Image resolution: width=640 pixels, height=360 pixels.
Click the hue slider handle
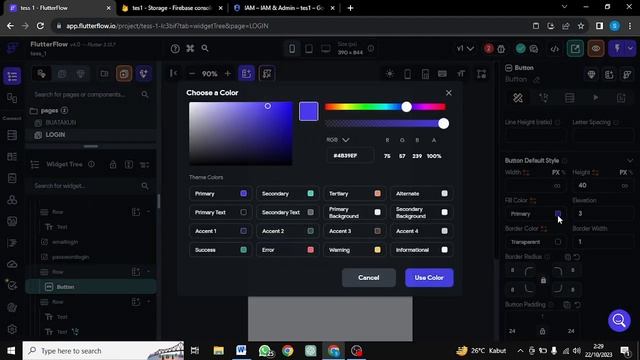click(406, 107)
